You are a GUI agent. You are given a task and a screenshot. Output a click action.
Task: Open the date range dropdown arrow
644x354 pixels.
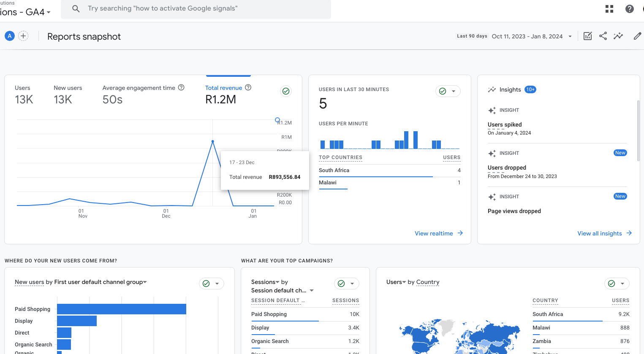pyautogui.click(x=570, y=36)
